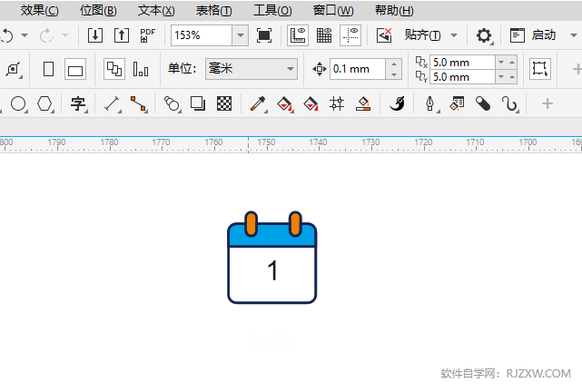Click the duplicate X distance 5.0 mm field

pyautogui.click(x=462, y=62)
